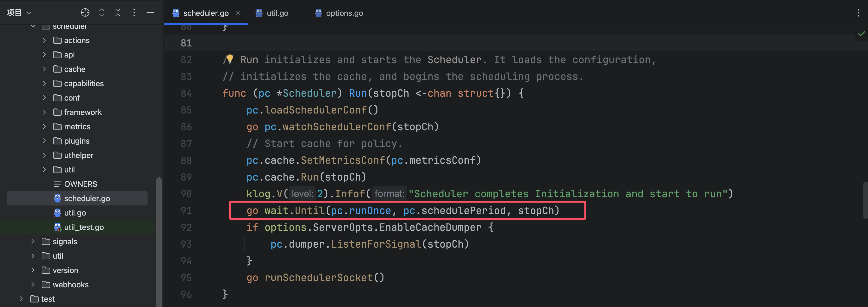
Task: Click the runOnce identifier on line 91
Action: (370, 211)
